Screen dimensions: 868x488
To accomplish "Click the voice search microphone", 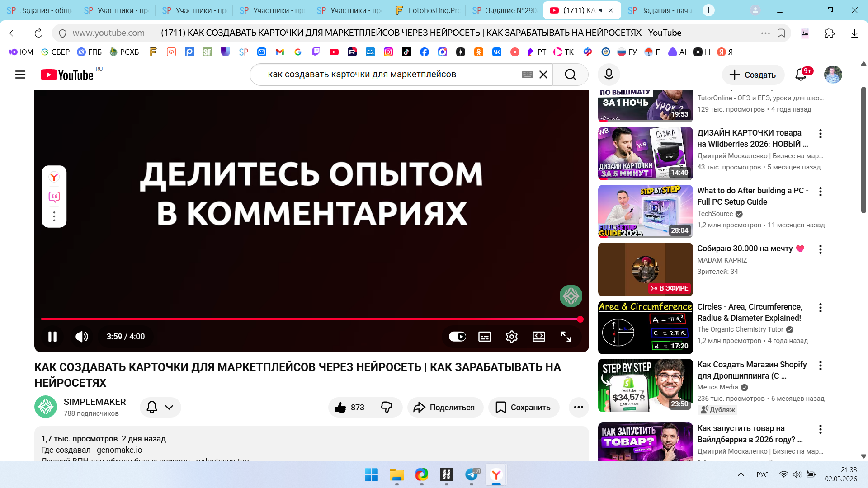I will pos(609,75).
